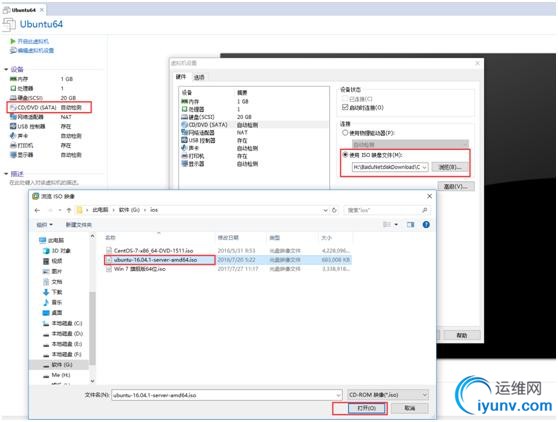Screen dimensions: 558x422
Task: Click the Help button in settings dialog
Action: click(x=462, y=335)
